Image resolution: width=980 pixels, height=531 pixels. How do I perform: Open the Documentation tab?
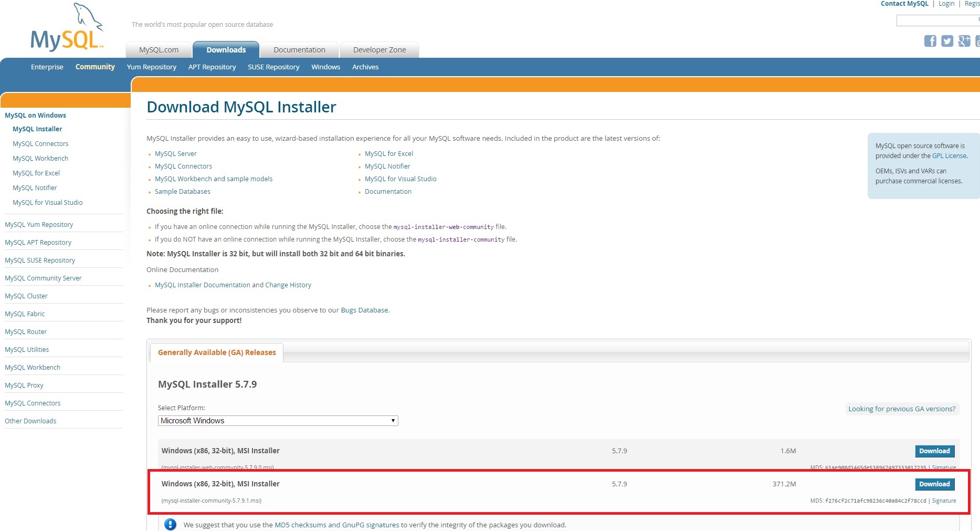[x=299, y=50]
